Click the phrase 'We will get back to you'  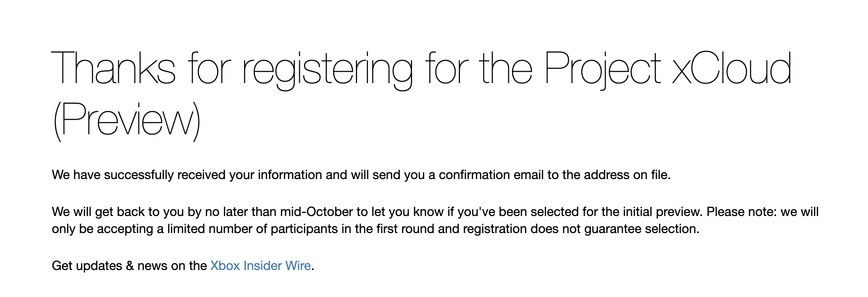[x=118, y=212]
